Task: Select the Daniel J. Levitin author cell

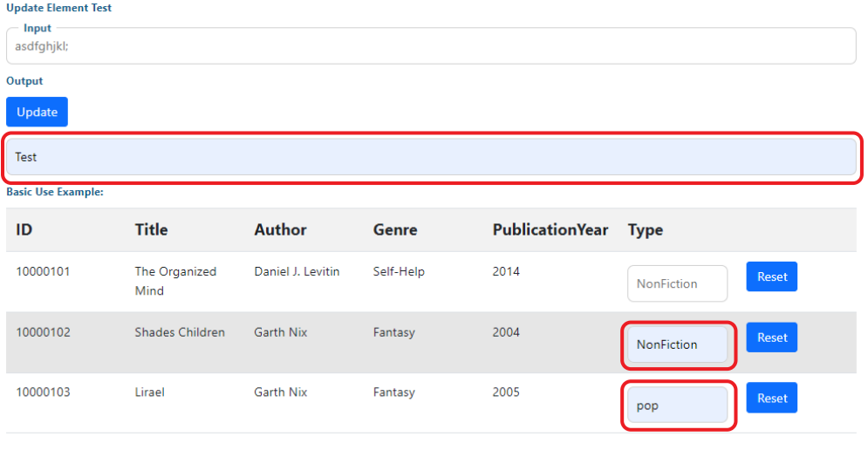Action: [297, 271]
